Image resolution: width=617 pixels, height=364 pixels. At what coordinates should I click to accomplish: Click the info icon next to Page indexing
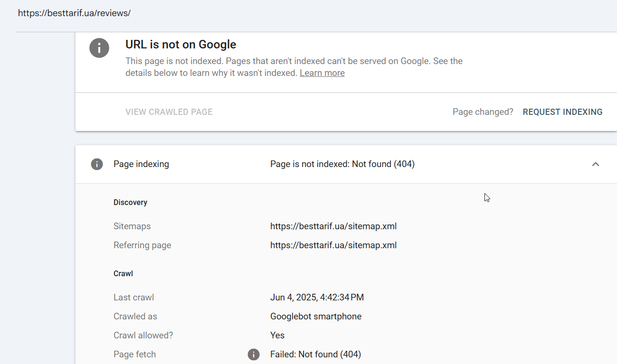pyautogui.click(x=97, y=164)
